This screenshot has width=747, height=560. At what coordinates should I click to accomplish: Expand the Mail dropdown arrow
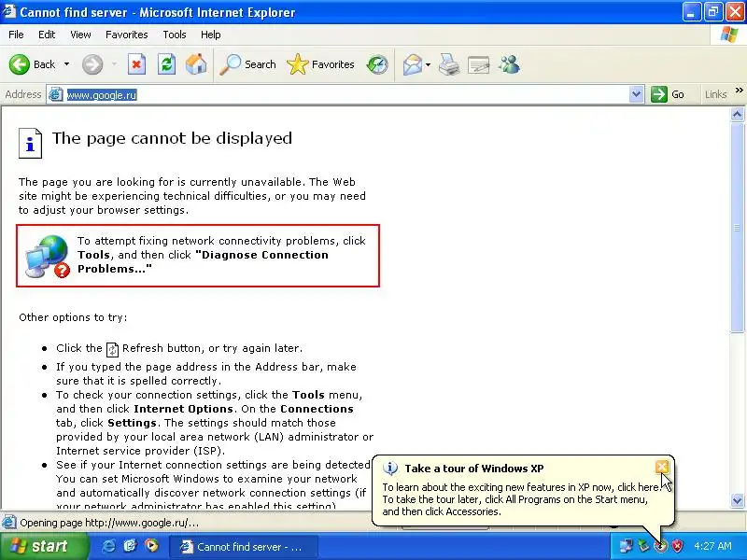click(x=428, y=64)
